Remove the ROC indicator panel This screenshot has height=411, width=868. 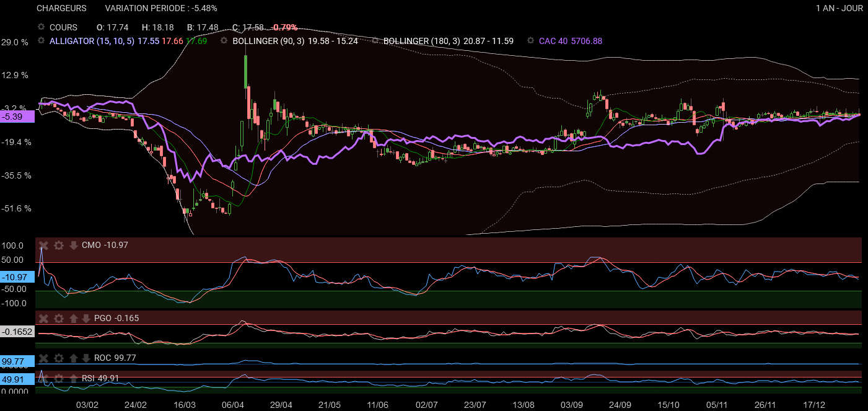point(44,358)
